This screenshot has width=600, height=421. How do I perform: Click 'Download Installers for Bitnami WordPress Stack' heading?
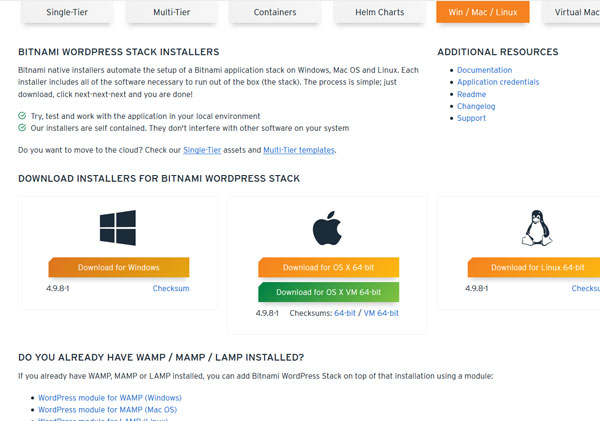159,178
